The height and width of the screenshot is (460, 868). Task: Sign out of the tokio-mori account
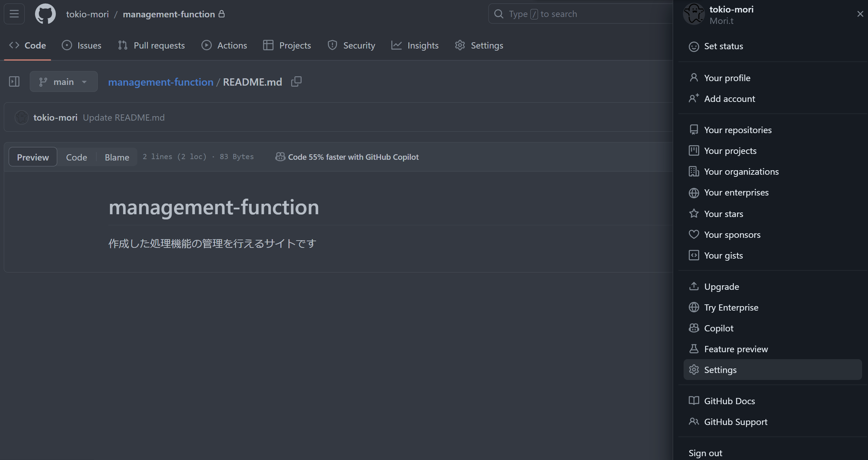pyautogui.click(x=705, y=452)
